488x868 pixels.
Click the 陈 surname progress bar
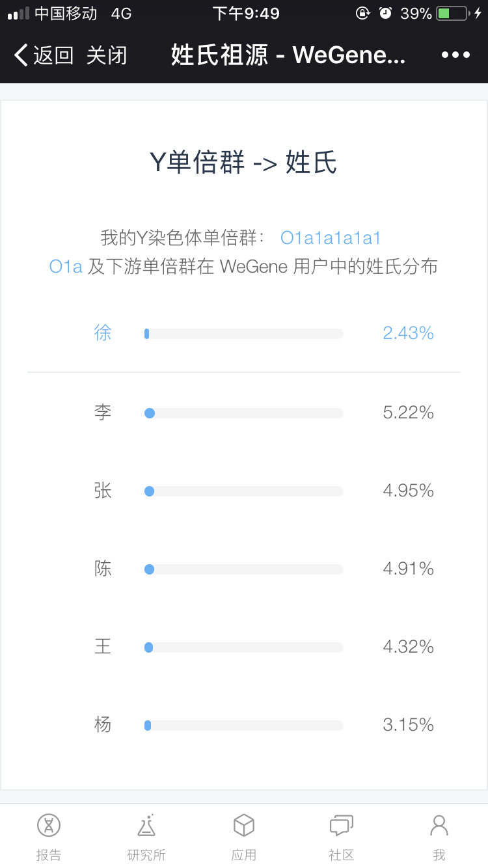pyautogui.click(x=244, y=569)
